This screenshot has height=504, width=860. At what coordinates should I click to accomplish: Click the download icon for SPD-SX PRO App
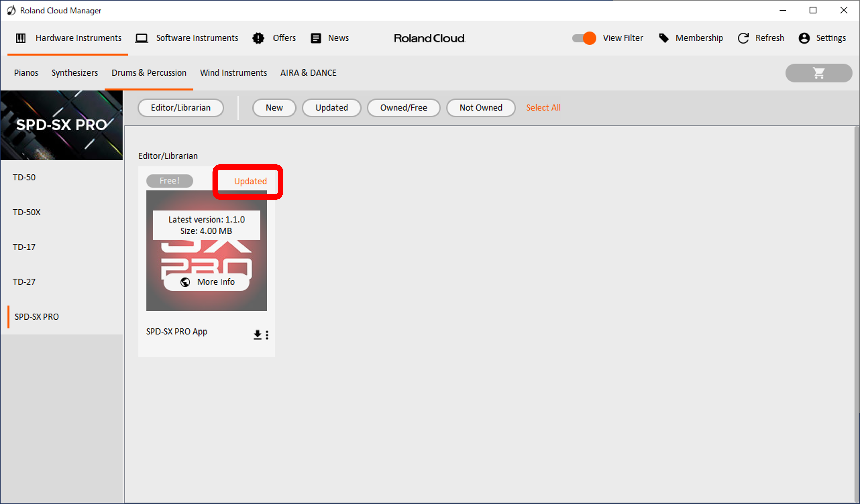257,335
